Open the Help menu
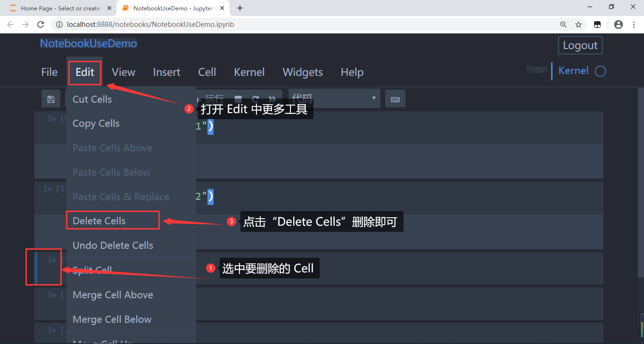Screen dimensions: 644x344 352,72
